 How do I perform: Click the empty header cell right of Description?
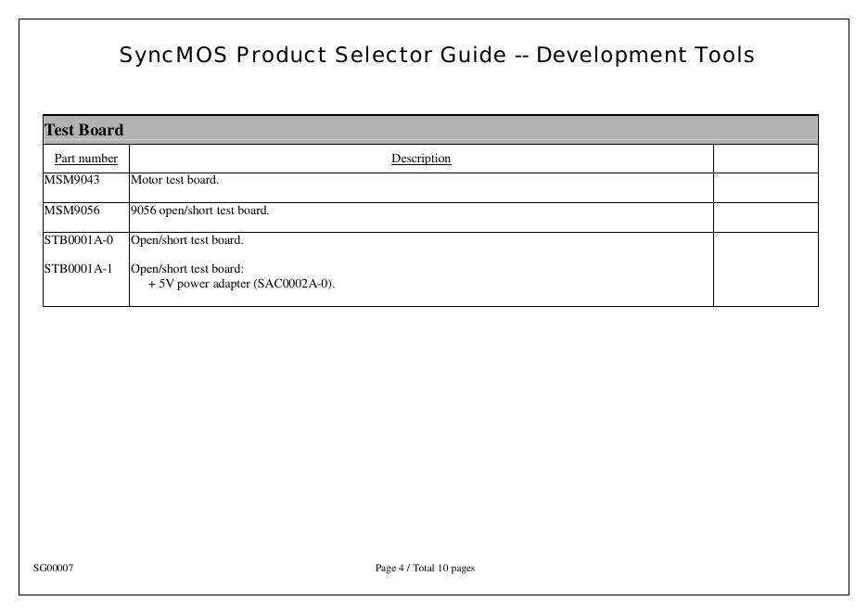pyautogui.click(x=765, y=159)
